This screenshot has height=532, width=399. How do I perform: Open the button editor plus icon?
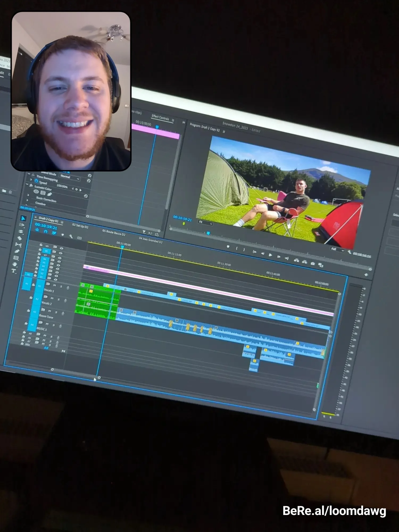coord(366,275)
